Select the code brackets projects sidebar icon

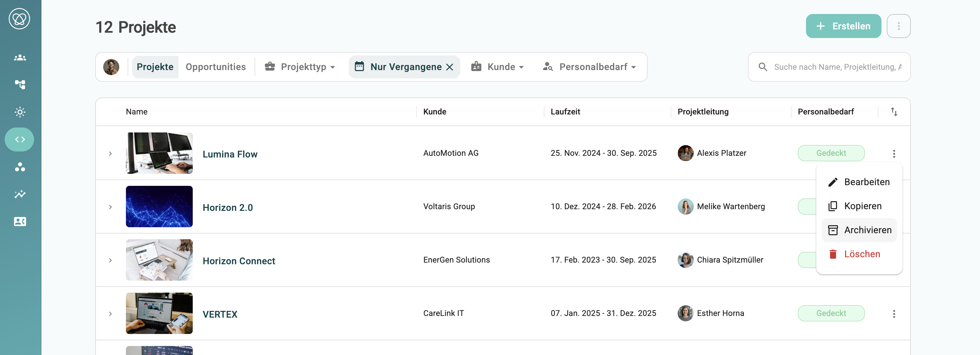[x=19, y=139]
